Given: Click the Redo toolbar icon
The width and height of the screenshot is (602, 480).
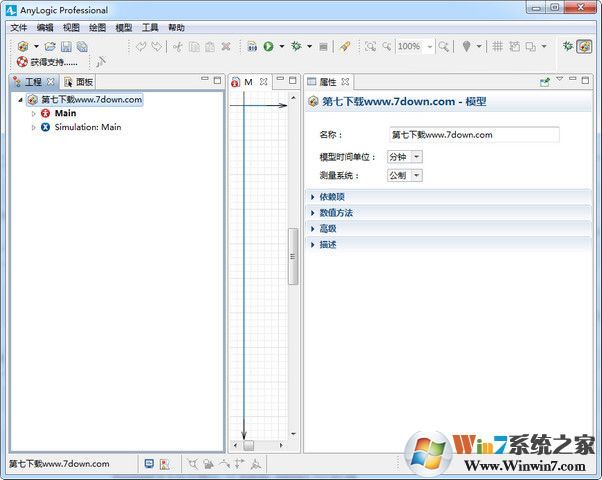Looking at the screenshot, I should 156,46.
